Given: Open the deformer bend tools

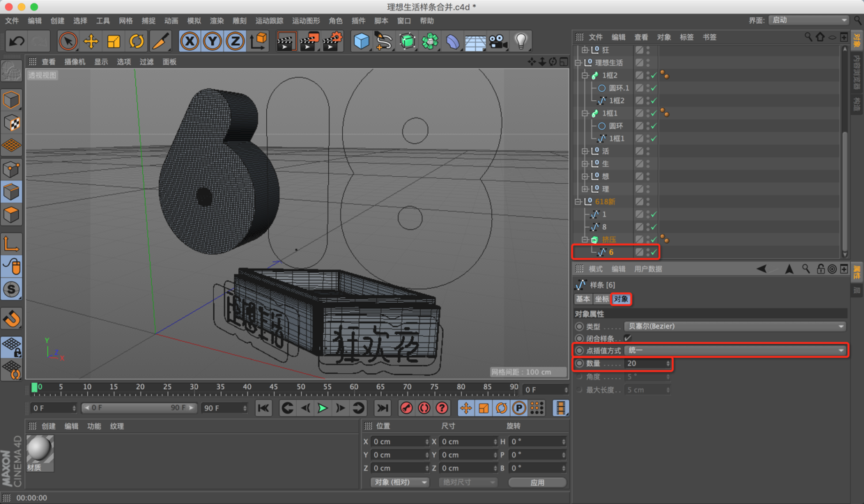Looking at the screenshot, I should click(x=453, y=41).
